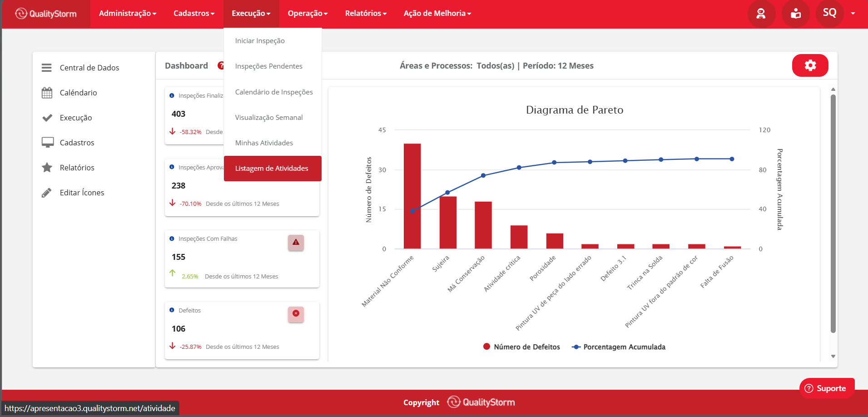Open the Cadastros top menu
This screenshot has height=417, width=868.
tap(194, 14)
